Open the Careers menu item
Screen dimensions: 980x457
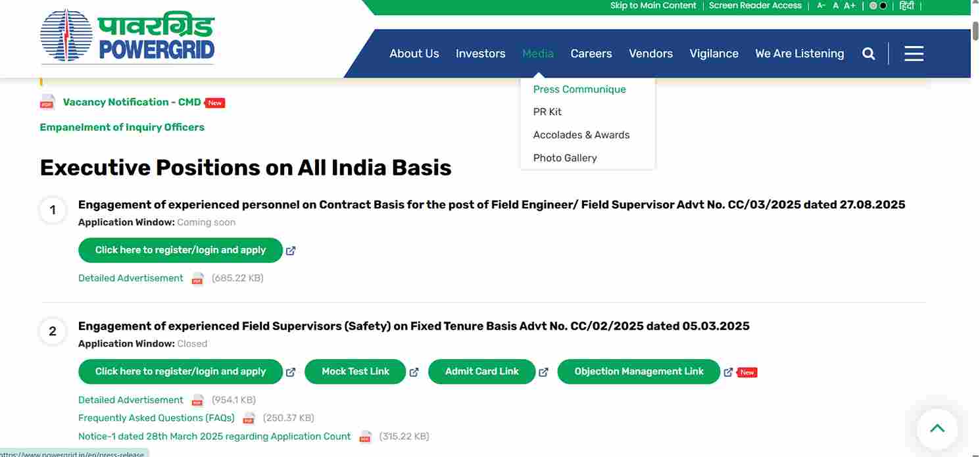tap(591, 53)
